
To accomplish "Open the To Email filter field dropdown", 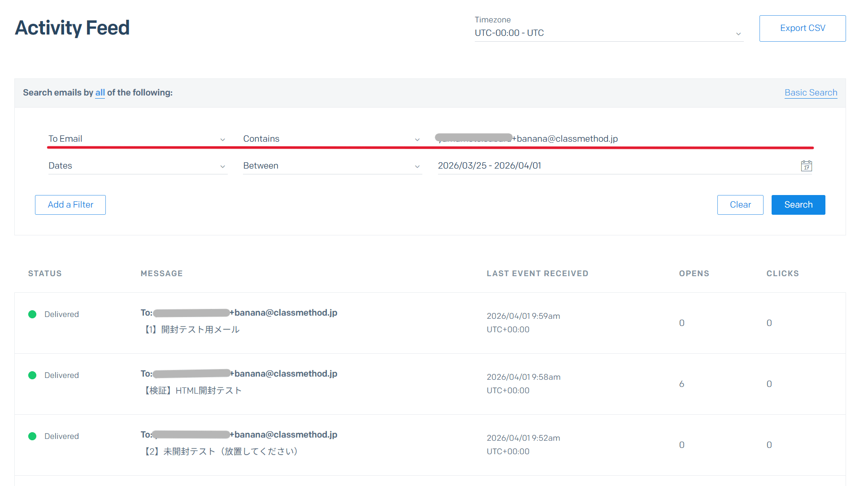I will click(x=137, y=139).
